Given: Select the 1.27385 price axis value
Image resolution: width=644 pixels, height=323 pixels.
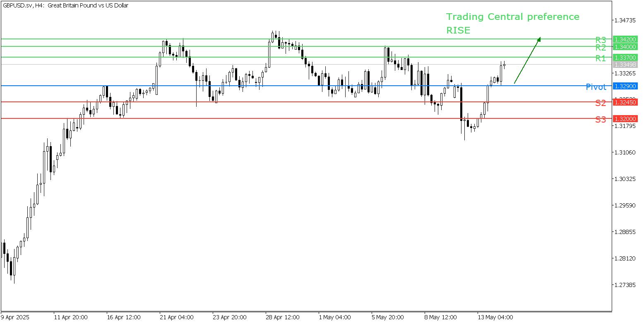Looking at the screenshot, I should 625,285.
